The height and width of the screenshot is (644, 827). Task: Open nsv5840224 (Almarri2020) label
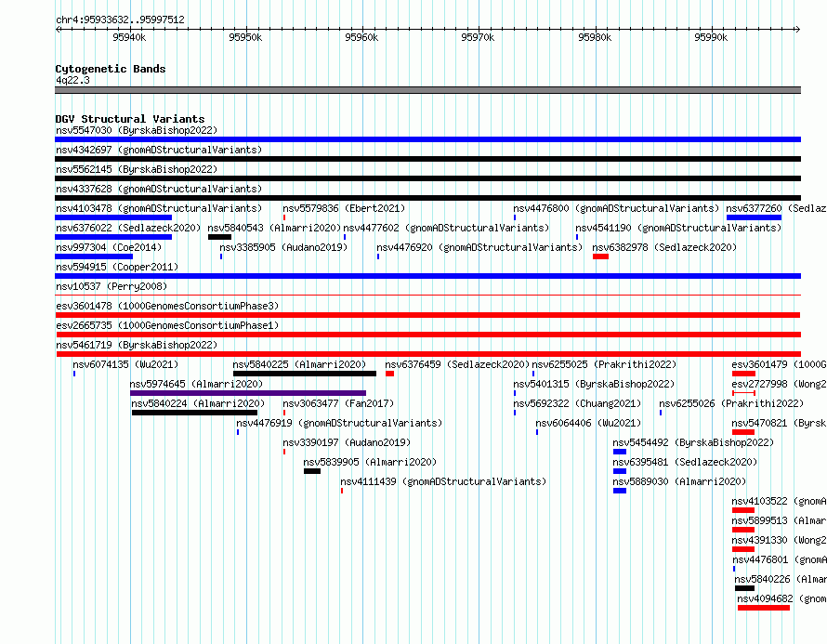click(198, 403)
